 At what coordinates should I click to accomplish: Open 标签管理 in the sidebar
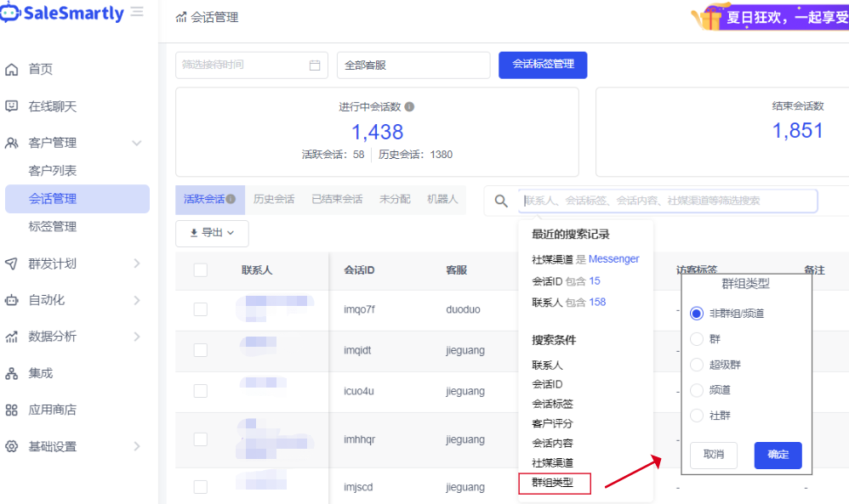pos(53,227)
